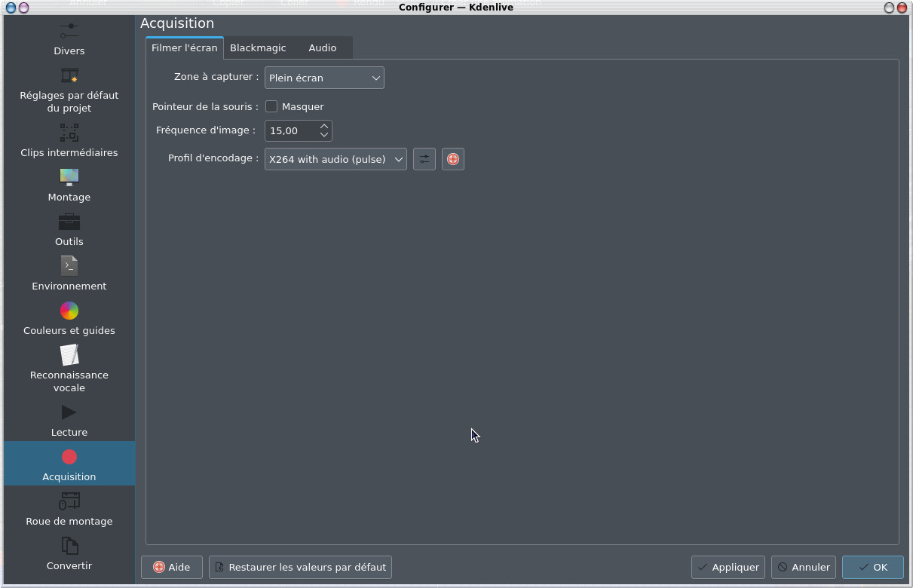Viewport: 913px width, 588px height.
Task: Open Zone à capturer dropdown
Action: tap(324, 78)
